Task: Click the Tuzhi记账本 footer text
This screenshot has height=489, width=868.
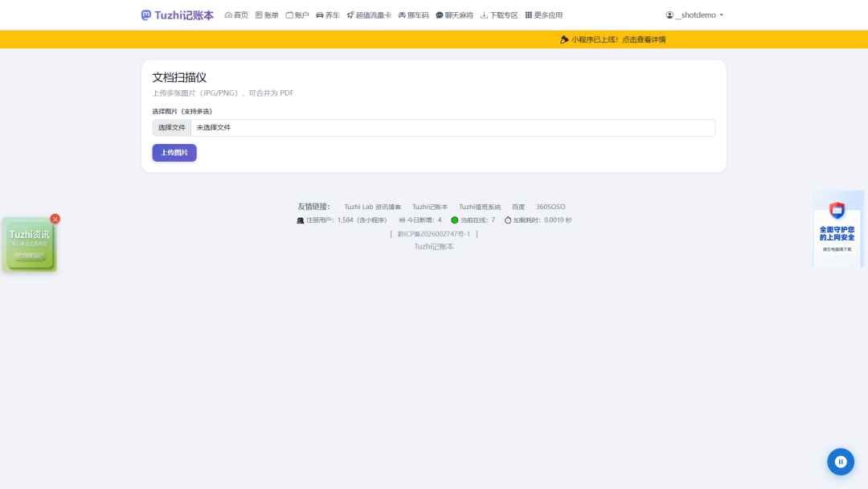Action: (x=434, y=246)
